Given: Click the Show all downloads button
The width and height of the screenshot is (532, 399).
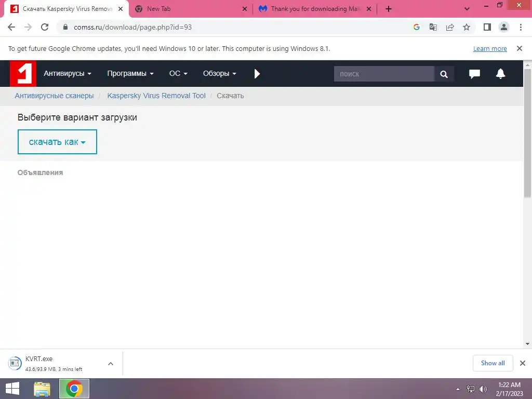Looking at the screenshot, I should coord(493,363).
